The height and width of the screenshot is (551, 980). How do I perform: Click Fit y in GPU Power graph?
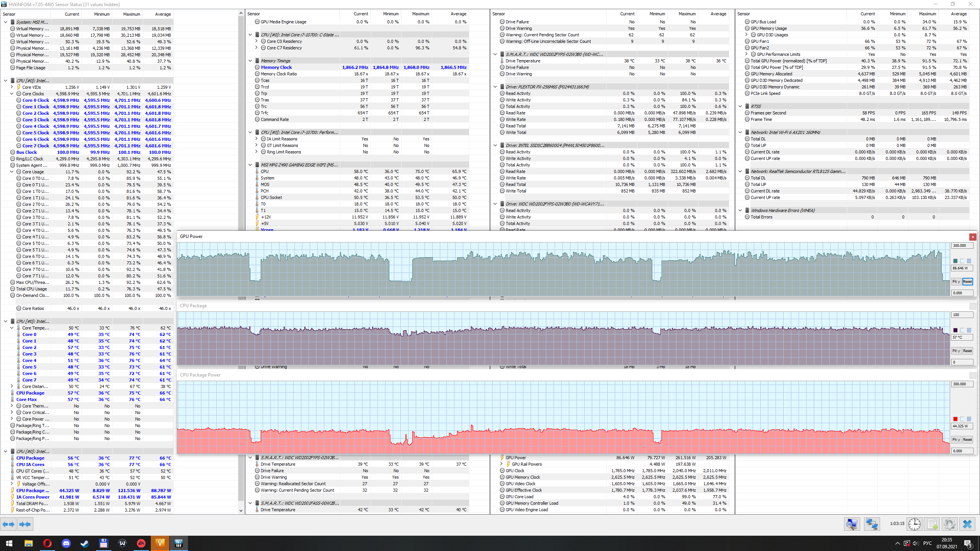[956, 282]
